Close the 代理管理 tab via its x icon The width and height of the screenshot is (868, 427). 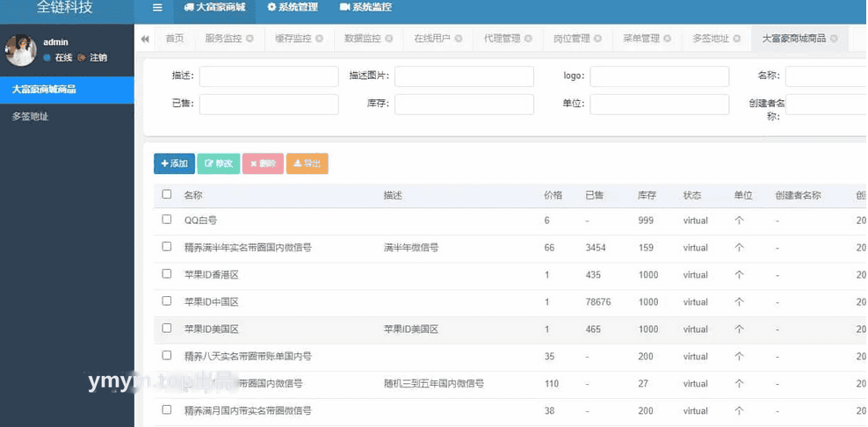coord(528,39)
